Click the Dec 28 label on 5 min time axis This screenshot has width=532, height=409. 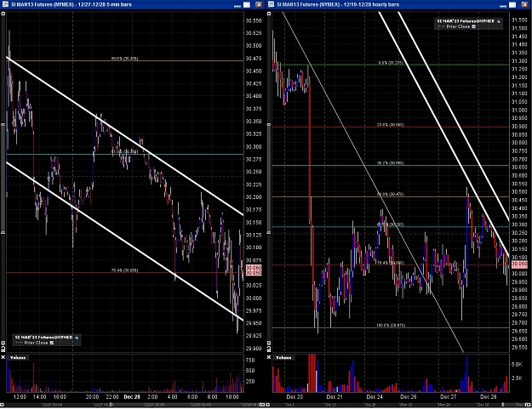[x=132, y=397]
